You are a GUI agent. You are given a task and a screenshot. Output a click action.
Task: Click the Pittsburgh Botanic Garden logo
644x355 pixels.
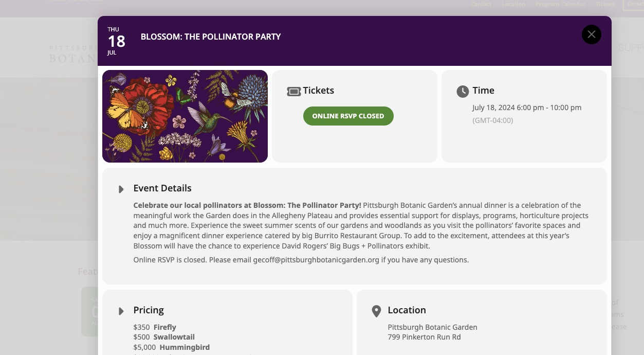pyautogui.click(x=73, y=54)
